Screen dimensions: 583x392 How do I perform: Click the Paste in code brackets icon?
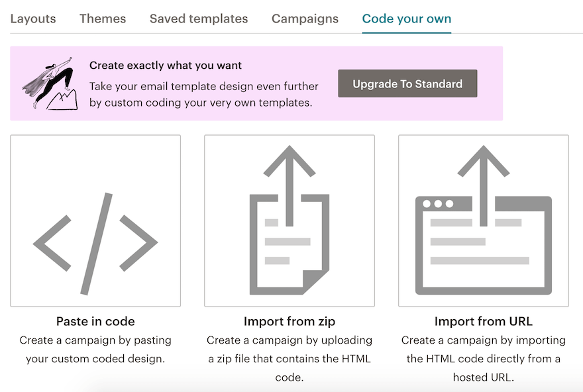click(95, 244)
